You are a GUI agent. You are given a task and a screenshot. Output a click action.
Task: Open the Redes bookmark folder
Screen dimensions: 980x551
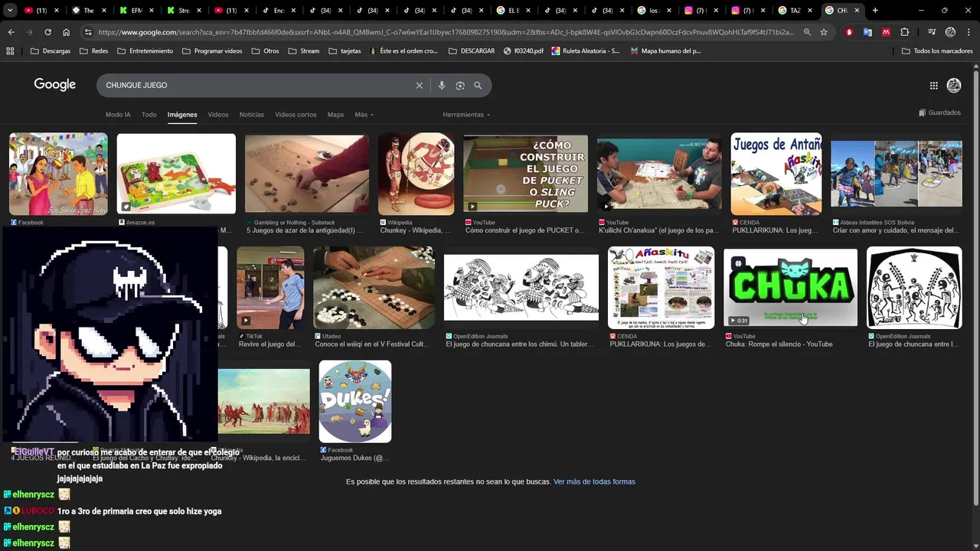point(93,51)
